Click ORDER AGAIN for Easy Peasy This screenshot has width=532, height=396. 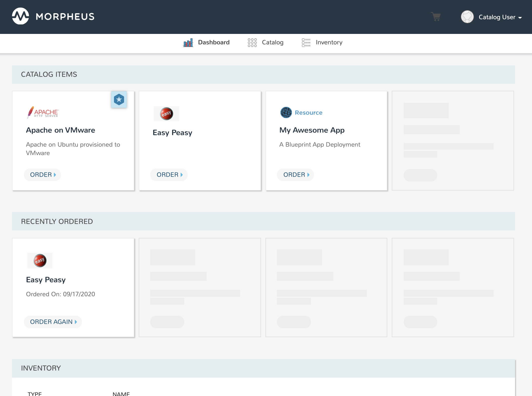click(53, 322)
